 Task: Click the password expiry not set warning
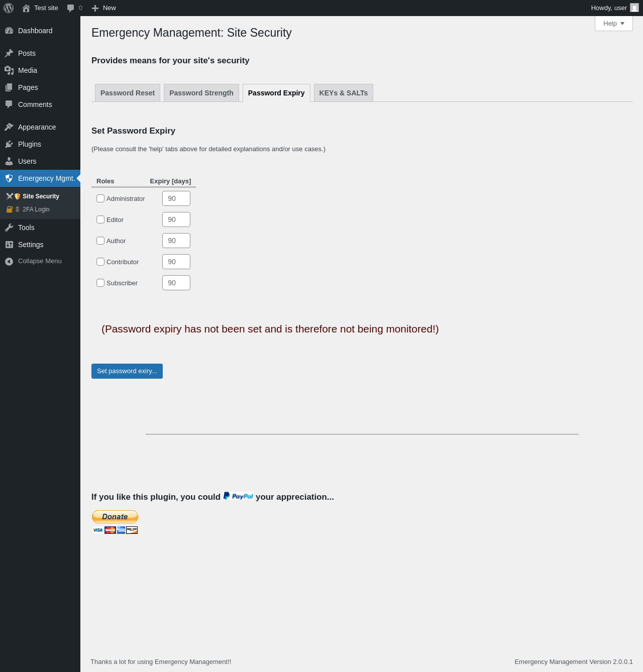[270, 329]
